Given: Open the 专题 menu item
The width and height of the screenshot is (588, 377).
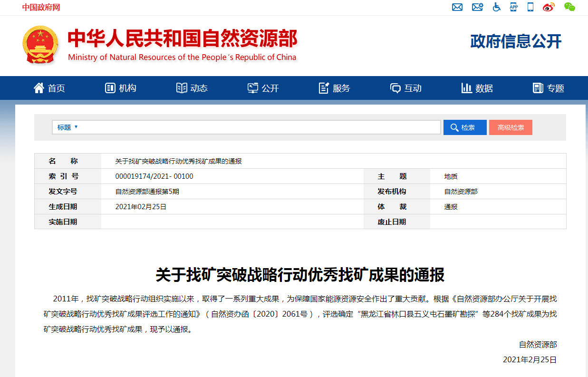Looking at the screenshot, I should coord(555,88).
